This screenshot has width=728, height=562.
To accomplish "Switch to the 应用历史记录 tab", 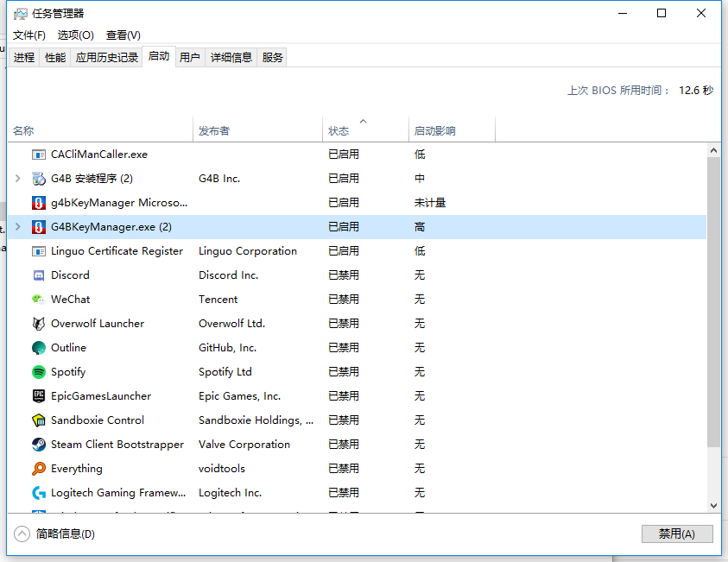I will [107, 58].
